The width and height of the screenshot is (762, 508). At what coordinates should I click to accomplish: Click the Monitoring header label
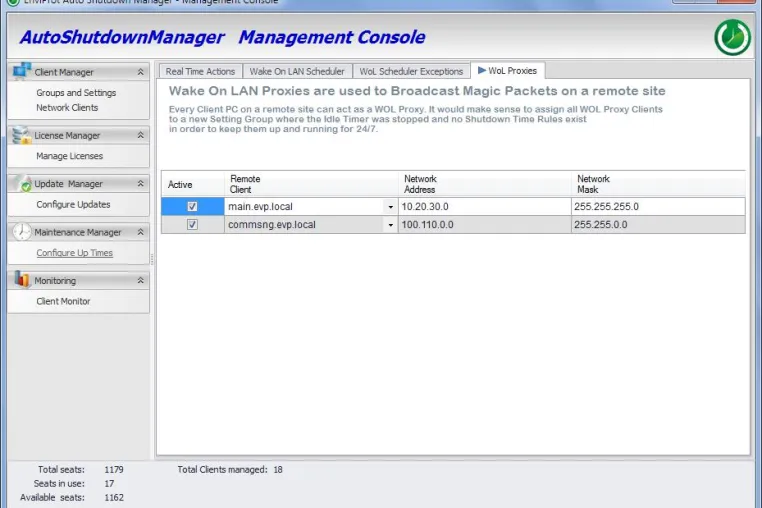coord(55,280)
